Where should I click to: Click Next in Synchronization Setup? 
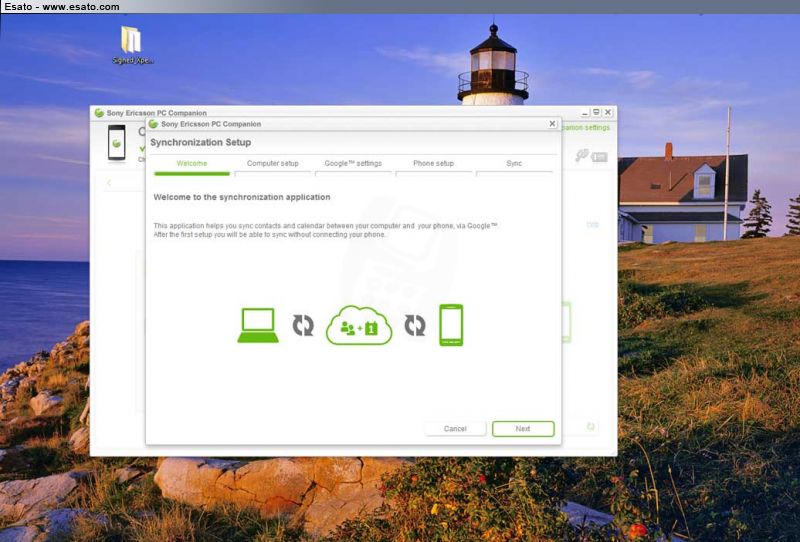pos(523,429)
